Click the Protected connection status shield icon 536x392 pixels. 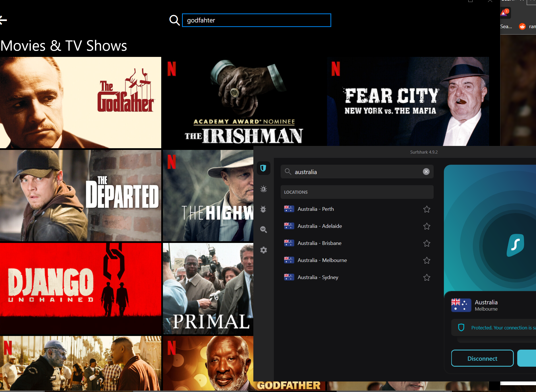461,327
